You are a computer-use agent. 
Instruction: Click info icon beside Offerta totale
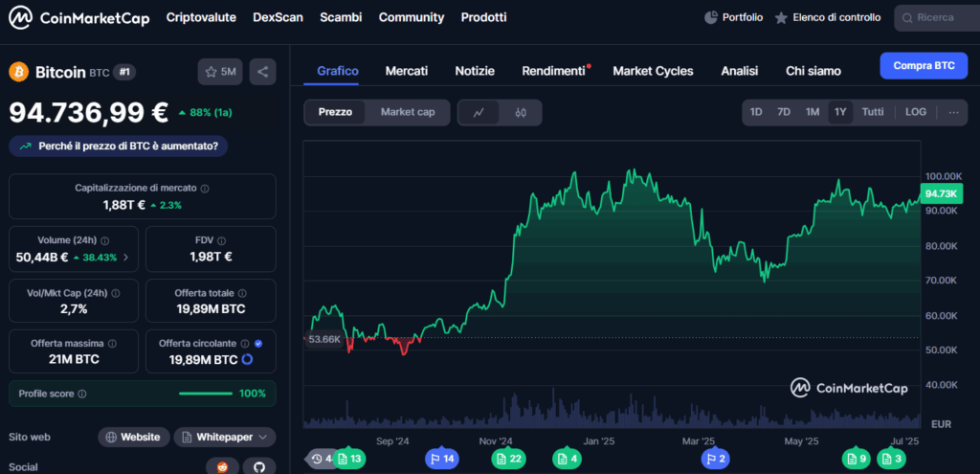(x=242, y=293)
